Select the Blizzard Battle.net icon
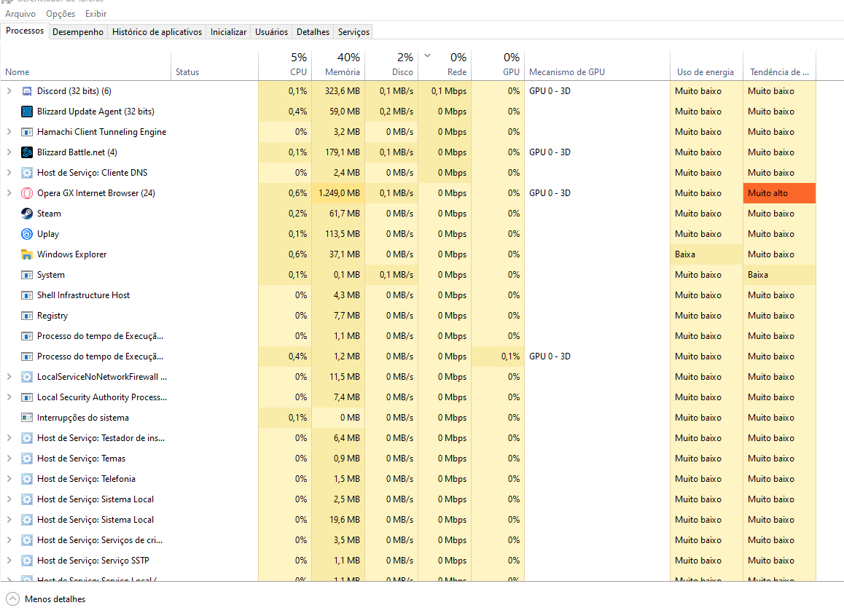Screen dimensions: 844x616 click(27, 152)
